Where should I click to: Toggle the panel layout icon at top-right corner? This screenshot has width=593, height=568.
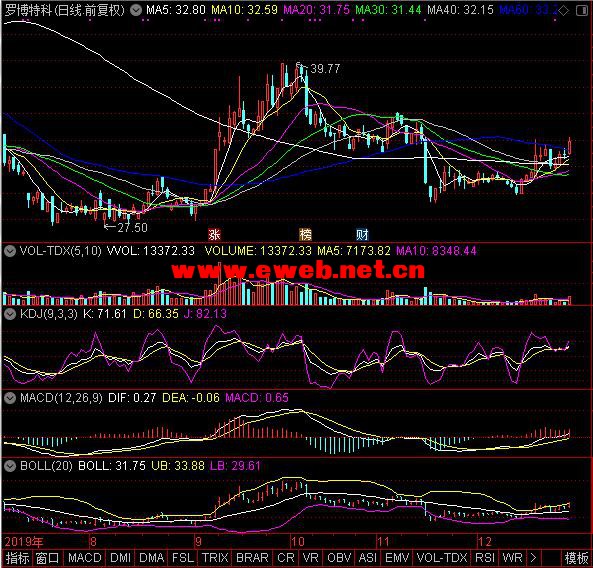click(x=582, y=11)
